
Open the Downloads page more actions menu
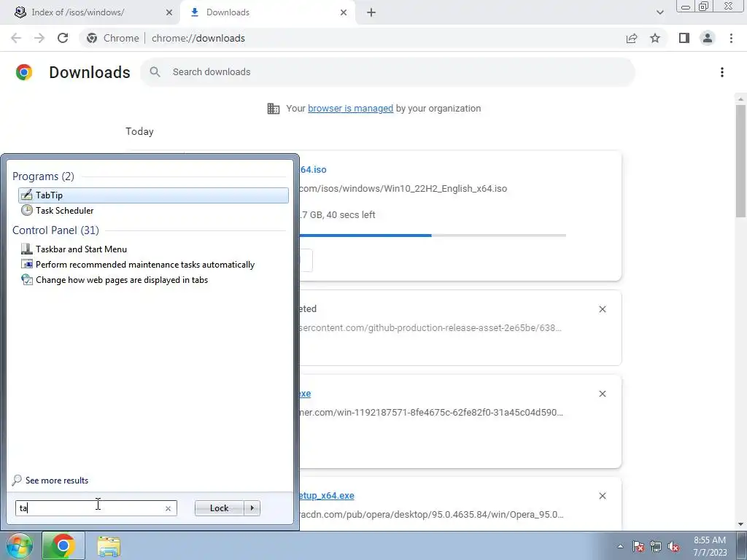click(722, 72)
